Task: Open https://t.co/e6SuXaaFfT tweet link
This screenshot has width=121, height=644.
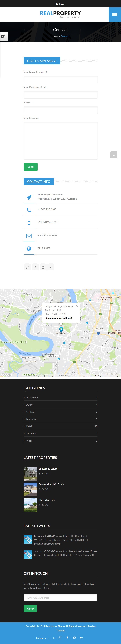Action: click(x=81, y=555)
